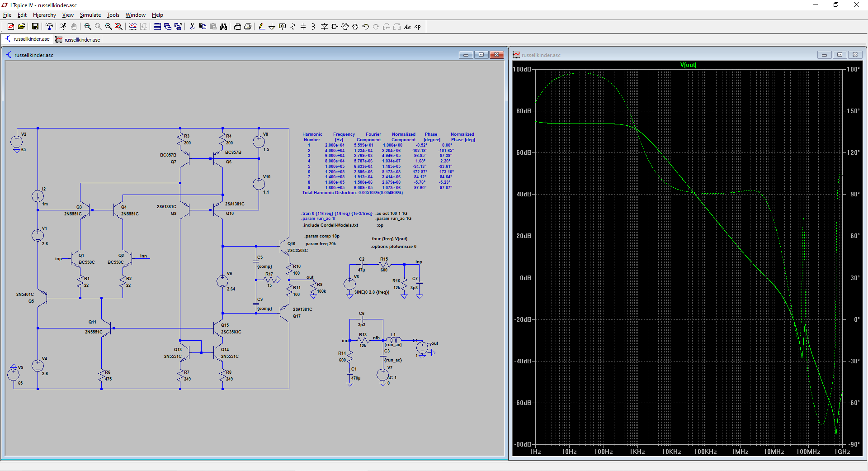868x471 pixels.
Task: Select Zoom In magnifier tool
Action: pos(88,27)
